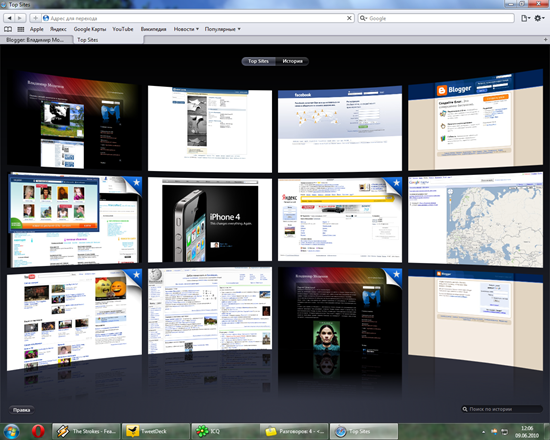This screenshot has height=440, width=550.
Task: Switch to the История view
Action: point(292,61)
